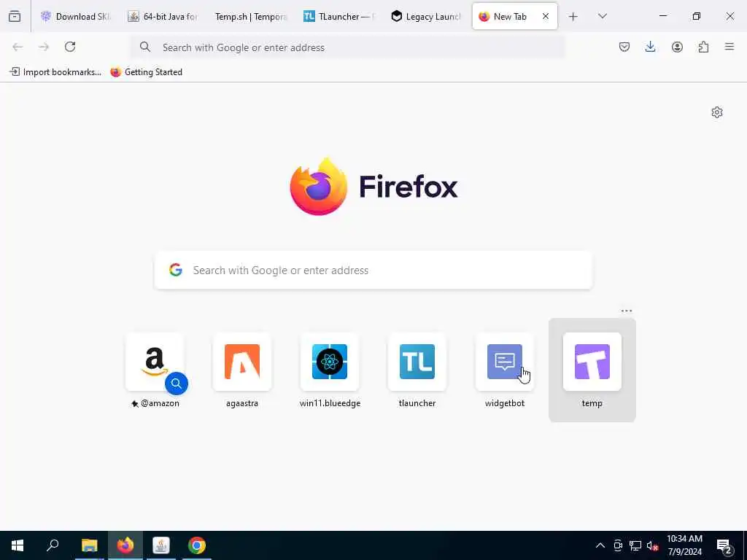Expand the list all tabs dropdown

point(602,17)
